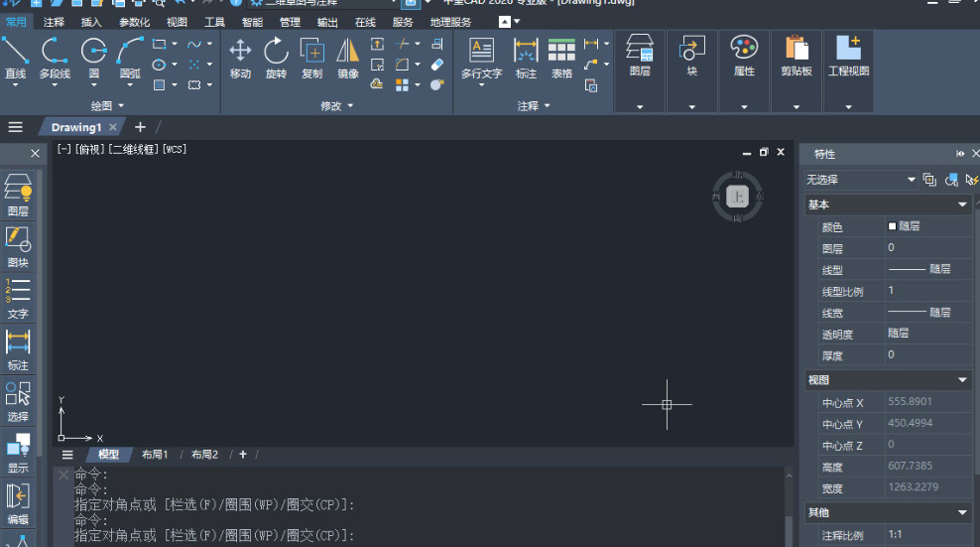Open the 地理服务 ribbon tab
The image size is (980, 547).
[x=450, y=22]
